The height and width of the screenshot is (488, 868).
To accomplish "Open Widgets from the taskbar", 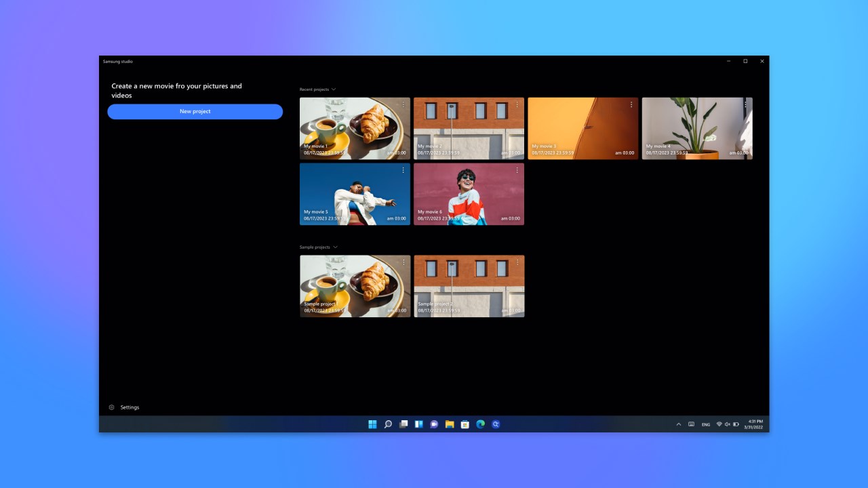I will coord(419,424).
